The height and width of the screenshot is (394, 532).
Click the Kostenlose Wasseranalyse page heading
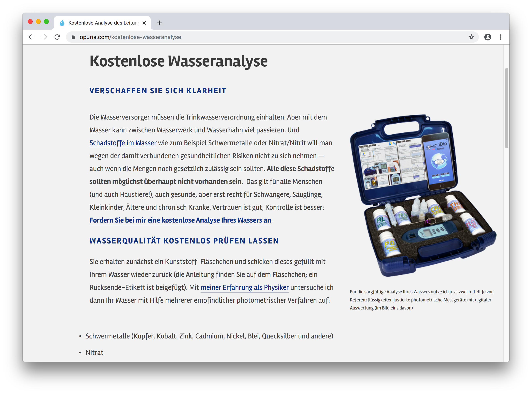(x=179, y=61)
